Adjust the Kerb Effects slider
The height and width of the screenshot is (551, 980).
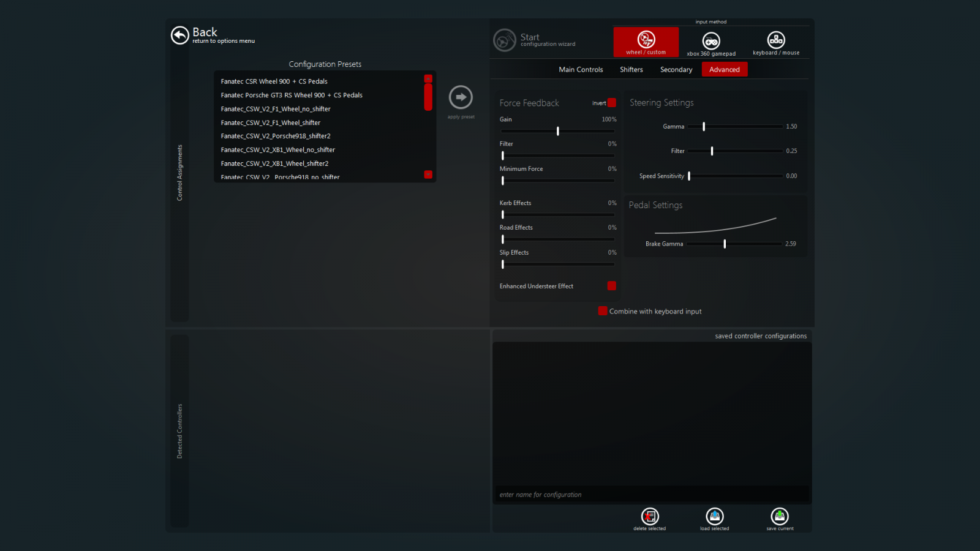click(557, 215)
